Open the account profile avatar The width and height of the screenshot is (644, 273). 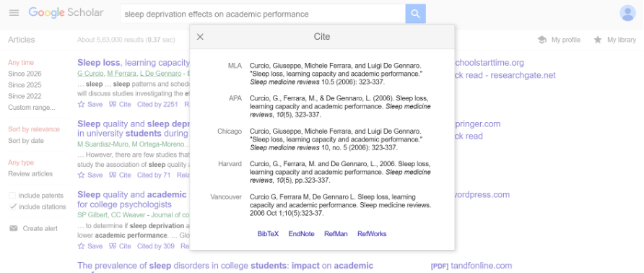coord(627,13)
